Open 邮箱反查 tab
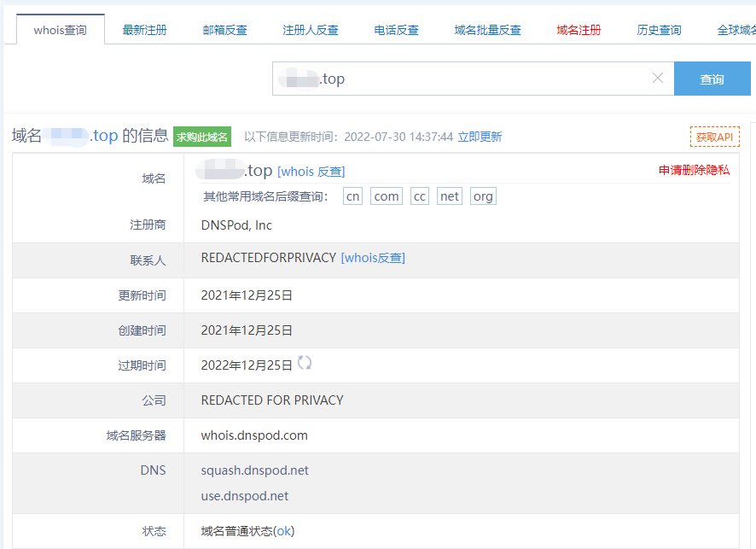 click(224, 30)
